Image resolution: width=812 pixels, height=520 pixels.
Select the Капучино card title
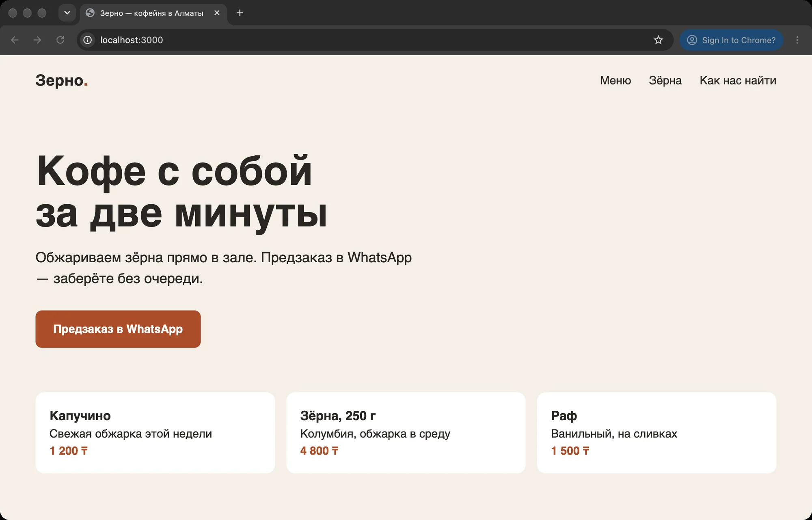coord(80,416)
